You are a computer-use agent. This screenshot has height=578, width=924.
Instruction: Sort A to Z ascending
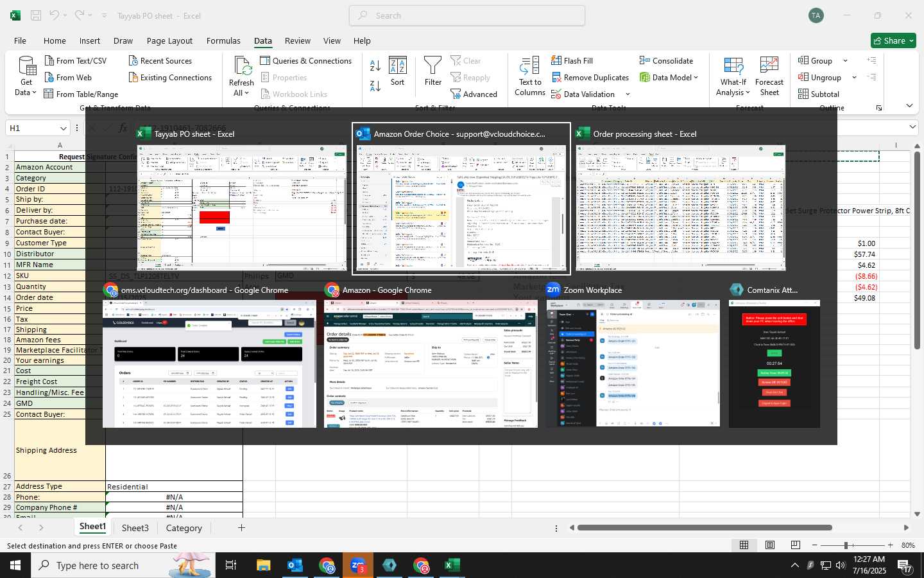(x=375, y=66)
